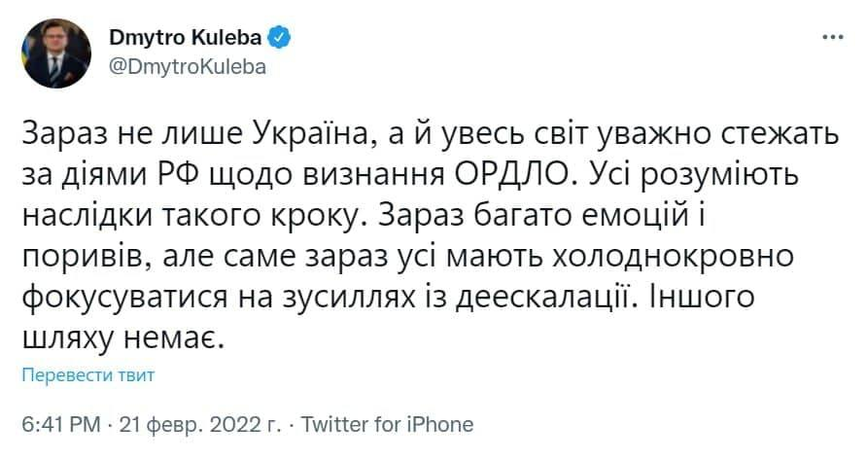Click the Перевести твит link

pos(87,375)
